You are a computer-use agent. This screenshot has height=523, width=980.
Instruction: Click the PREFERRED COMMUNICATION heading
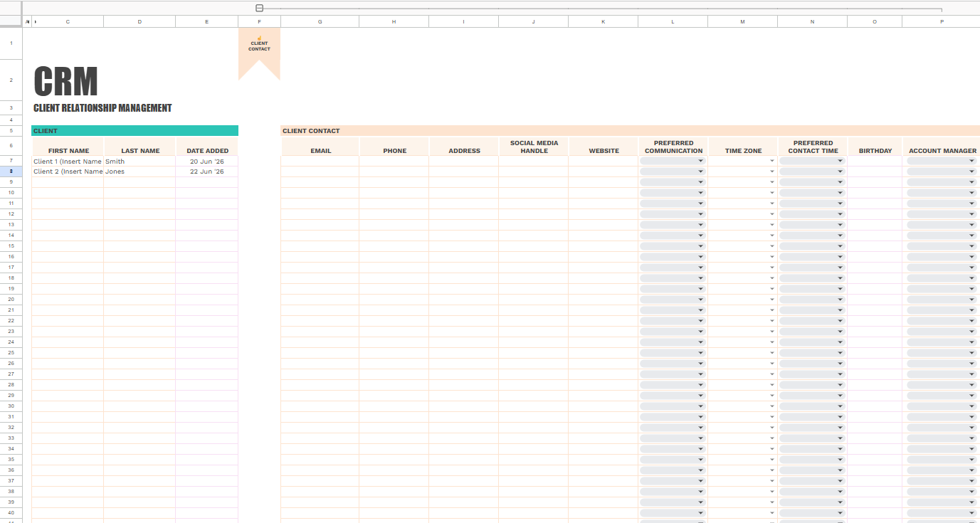[673, 147]
